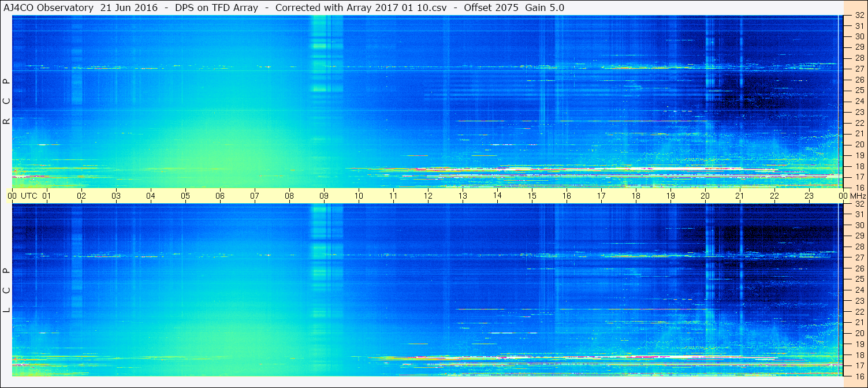Select the 12 hour marker on time axis
Viewport: 868px width, 388px height.
[428, 196]
